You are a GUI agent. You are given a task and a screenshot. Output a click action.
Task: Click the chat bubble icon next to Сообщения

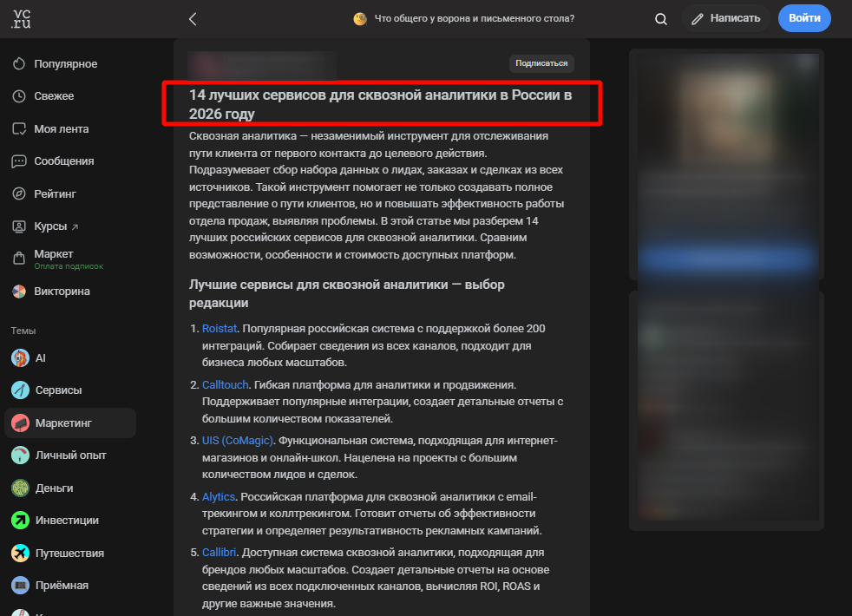19,161
